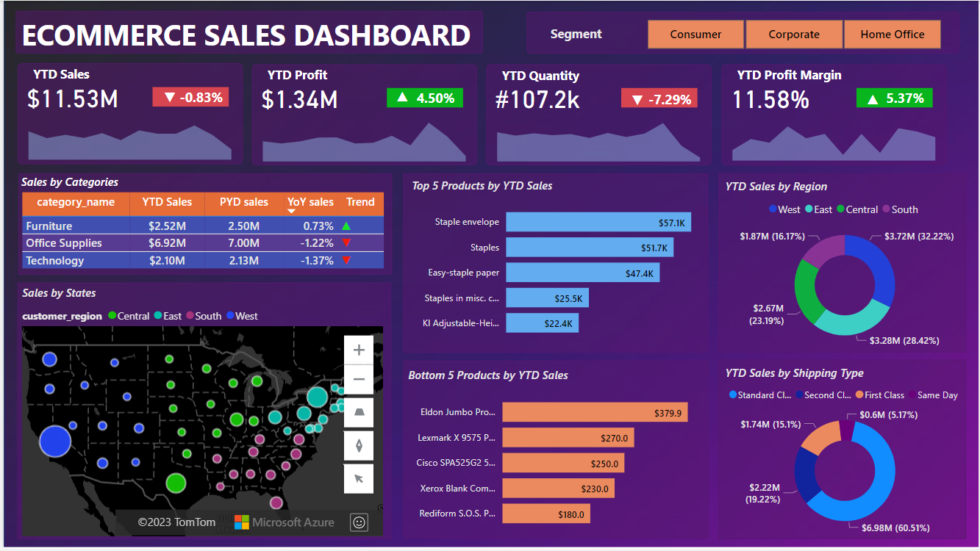Sort table by YTD Sales column header

pos(167,202)
